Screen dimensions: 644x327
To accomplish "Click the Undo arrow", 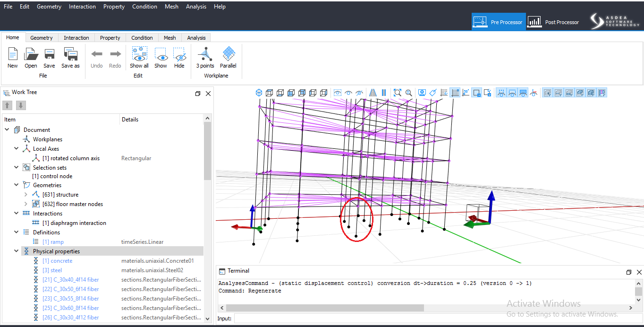I will 96,54.
